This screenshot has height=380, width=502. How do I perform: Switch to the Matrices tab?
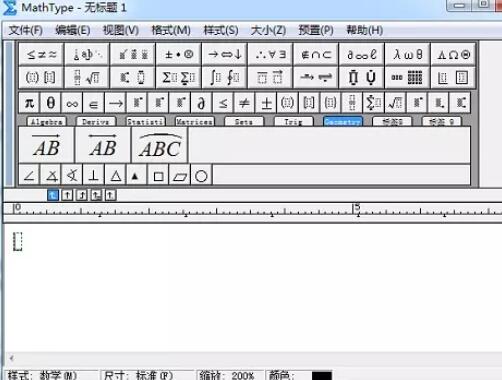(x=194, y=121)
